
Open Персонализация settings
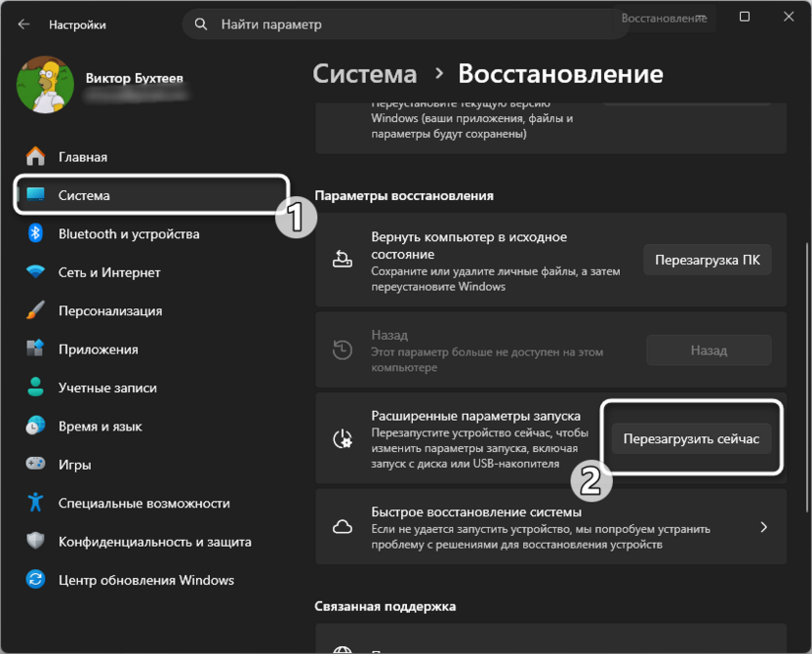tap(110, 310)
